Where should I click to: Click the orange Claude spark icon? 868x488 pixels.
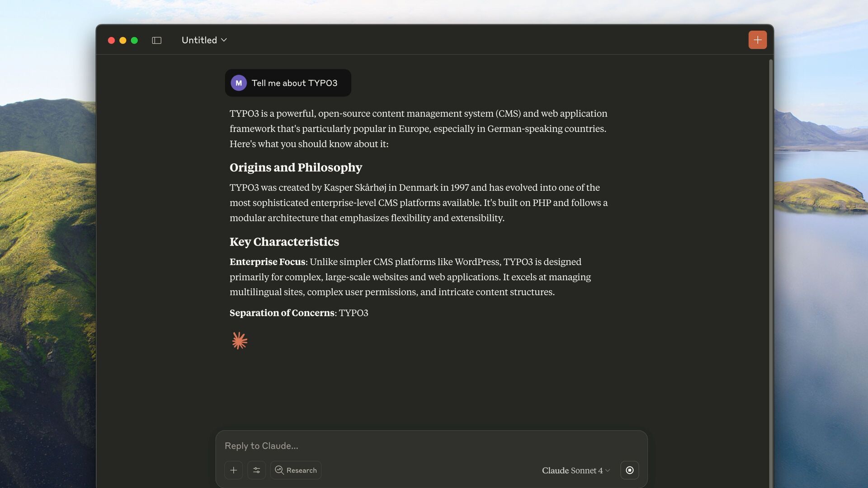point(240,341)
